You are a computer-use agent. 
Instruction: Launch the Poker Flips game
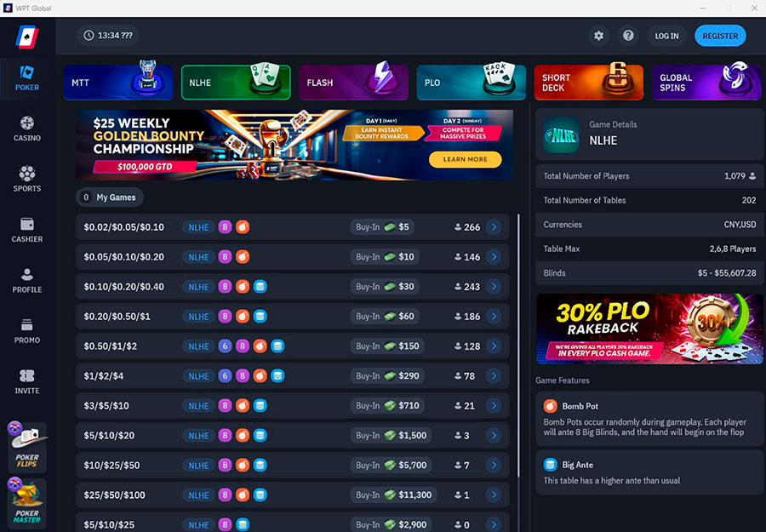(x=27, y=447)
